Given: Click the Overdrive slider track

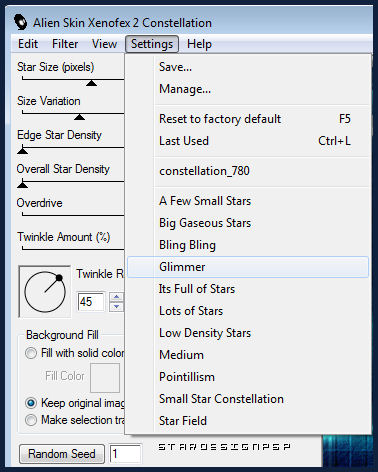Looking at the screenshot, I should point(73,215).
